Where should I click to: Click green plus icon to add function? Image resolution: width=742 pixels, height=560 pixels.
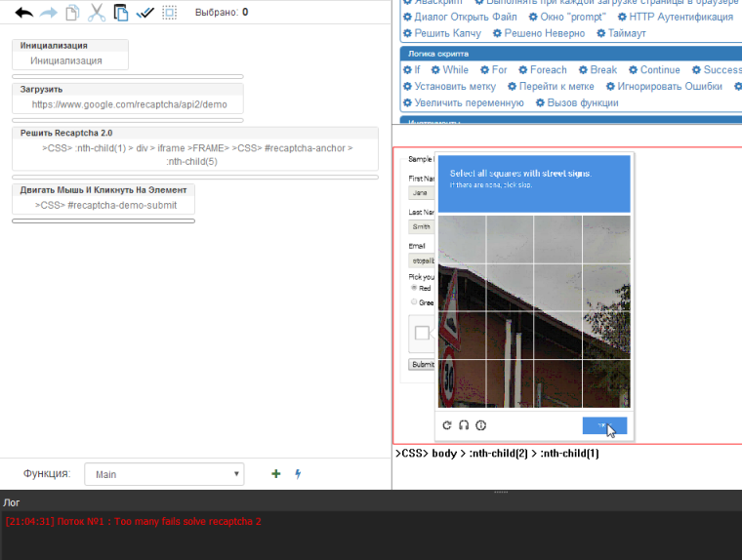point(275,474)
